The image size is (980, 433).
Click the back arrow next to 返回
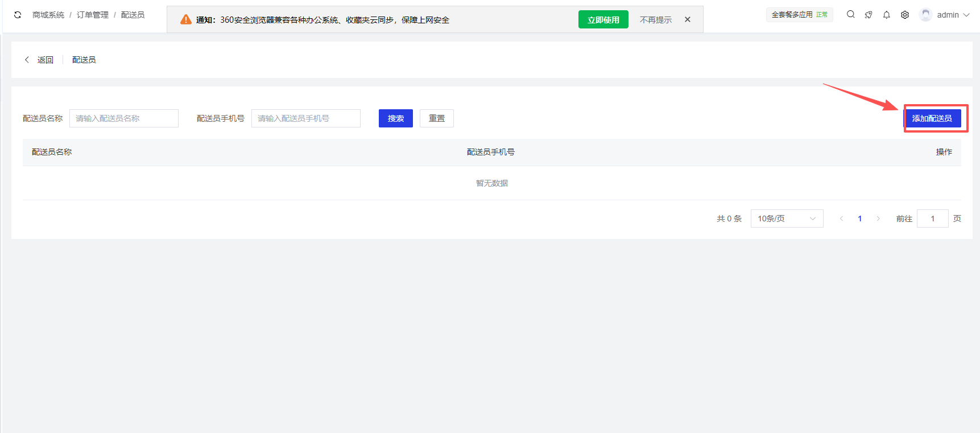coord(27,60)
